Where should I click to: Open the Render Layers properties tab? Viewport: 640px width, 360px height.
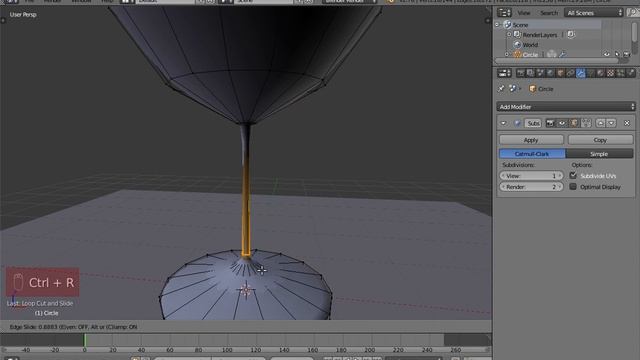[x=531, y=73]
